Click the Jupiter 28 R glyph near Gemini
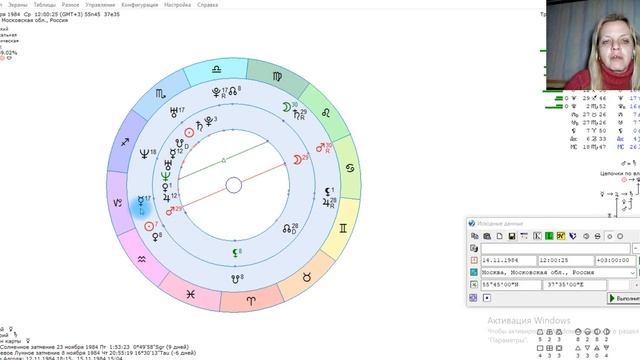This screenshot has width=640, height=360. (327, 202)
